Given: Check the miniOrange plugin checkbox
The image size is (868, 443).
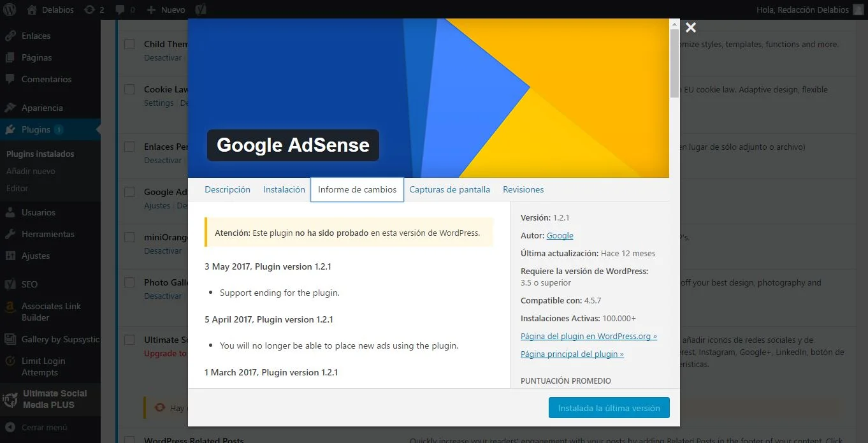Looking at the screenshot, I should click(129, 237).
